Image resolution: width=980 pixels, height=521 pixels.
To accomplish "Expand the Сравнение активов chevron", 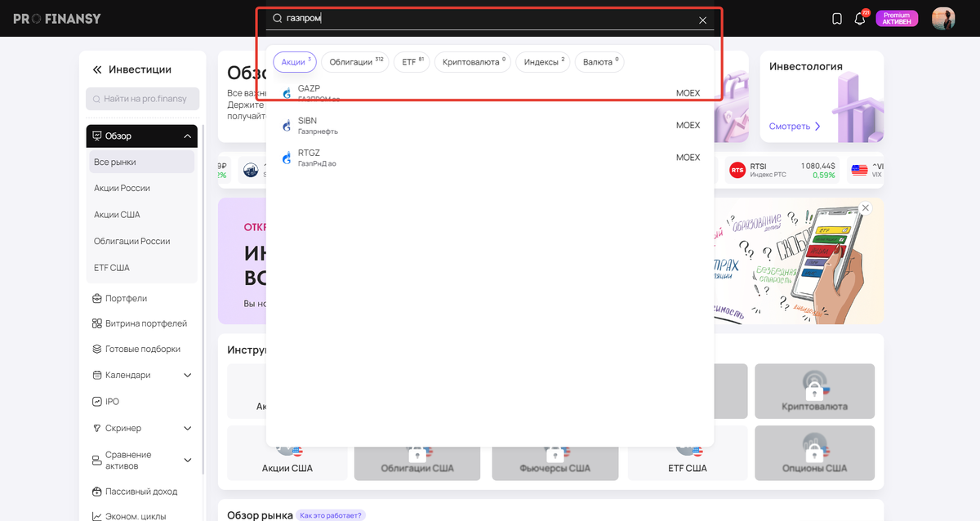I will coord(187,461).
